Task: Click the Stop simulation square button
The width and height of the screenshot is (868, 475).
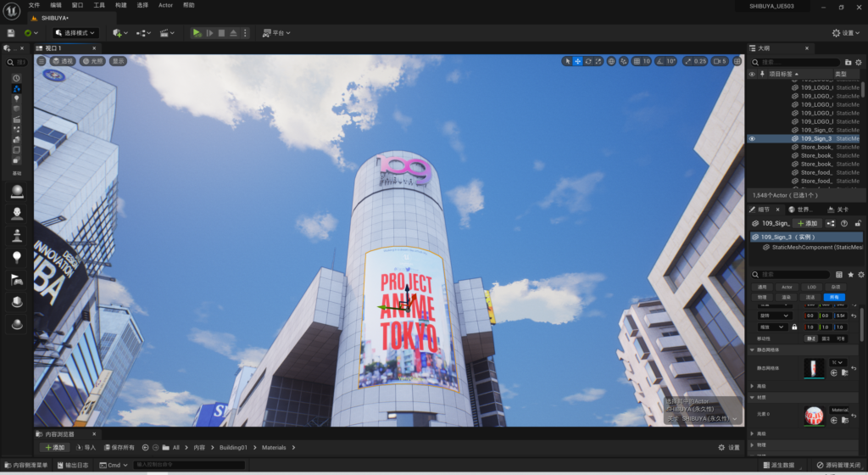Action: point(221,33)
